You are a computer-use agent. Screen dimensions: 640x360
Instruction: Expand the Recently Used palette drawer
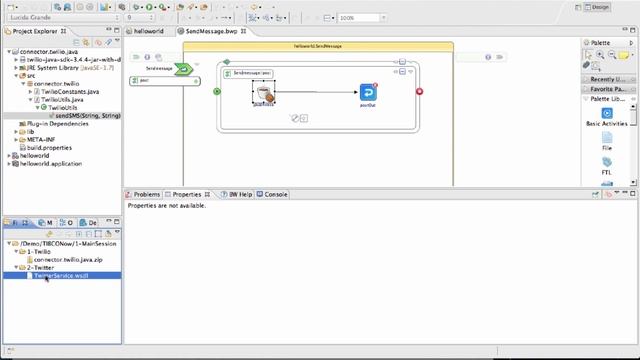609,79
